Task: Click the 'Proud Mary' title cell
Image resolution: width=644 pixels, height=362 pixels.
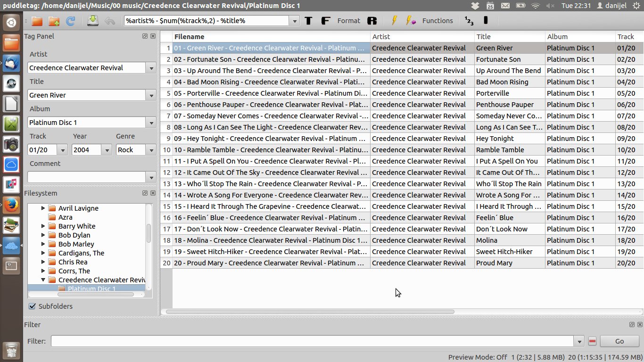Action: pyautogui.click(x=510, y=263)
